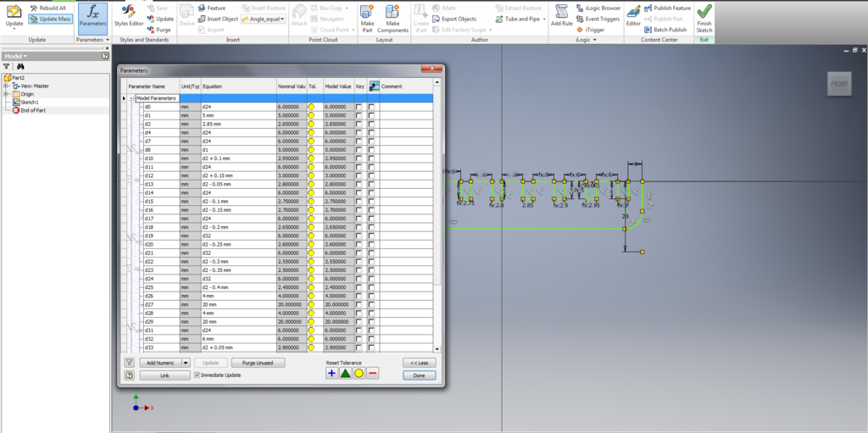Click the Insert Feature tool
The image size is (868, 433).
pyautogui.click(x=212, y=8)
